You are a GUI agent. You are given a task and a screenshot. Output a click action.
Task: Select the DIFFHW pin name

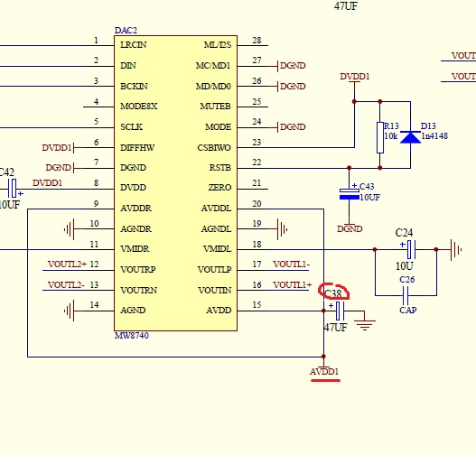point(137,148)
